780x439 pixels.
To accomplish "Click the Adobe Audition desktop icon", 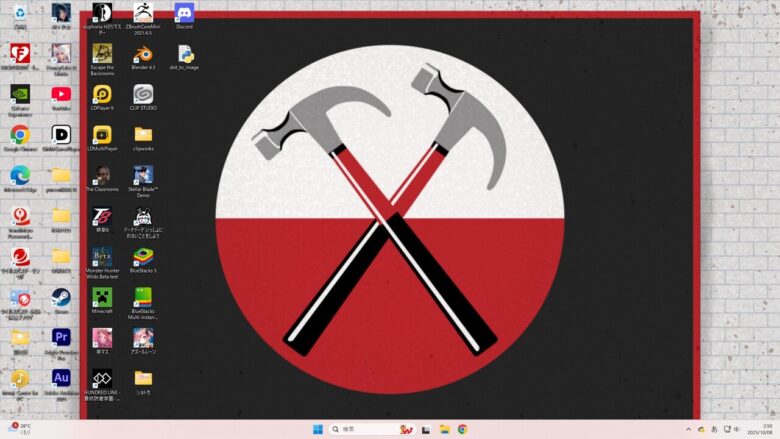I will pos(61,378).
